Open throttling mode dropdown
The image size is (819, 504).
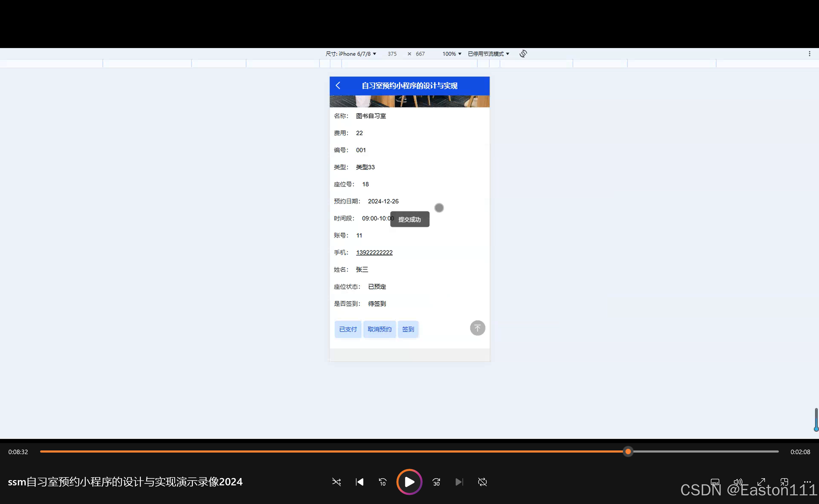click(x=488, y=54)
